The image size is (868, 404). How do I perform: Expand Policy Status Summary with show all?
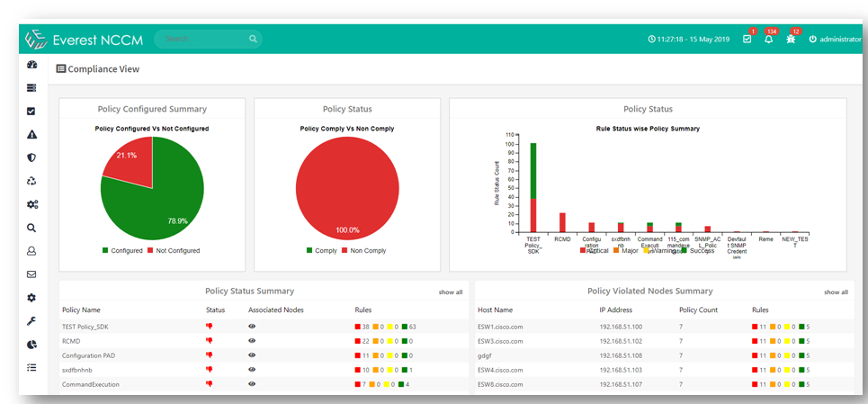[451, 292]
